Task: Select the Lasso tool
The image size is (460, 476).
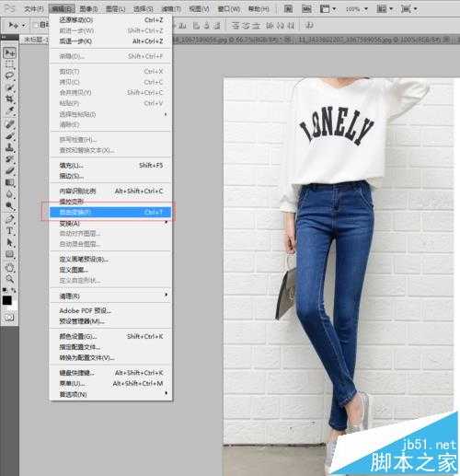Action: (9, 75)
